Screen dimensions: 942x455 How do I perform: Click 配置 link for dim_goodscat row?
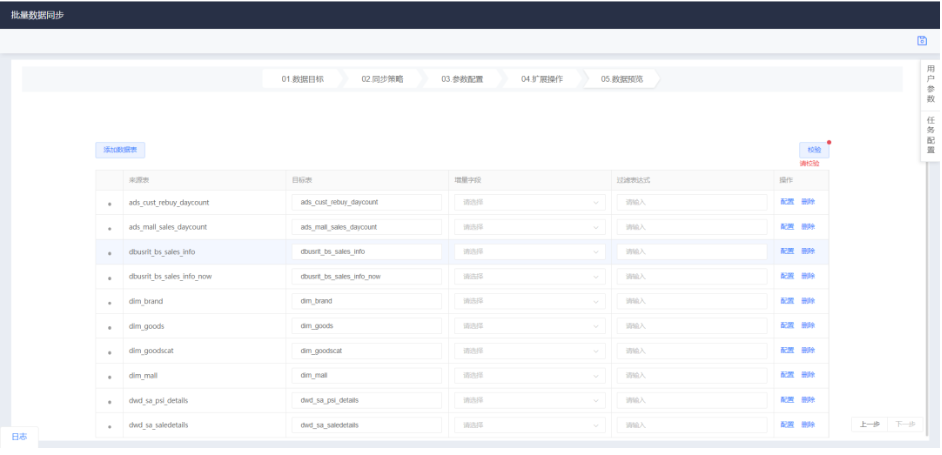click(787, 350)
